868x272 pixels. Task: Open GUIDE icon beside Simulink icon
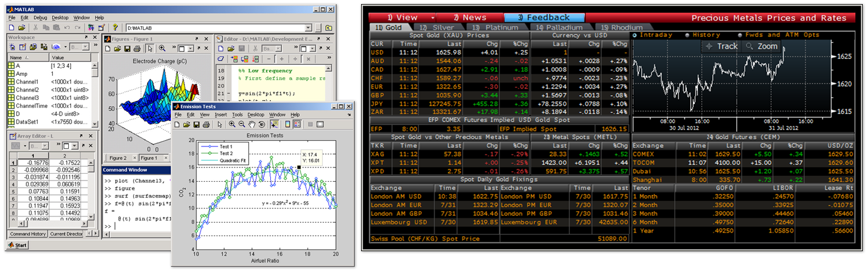point(101,27)
